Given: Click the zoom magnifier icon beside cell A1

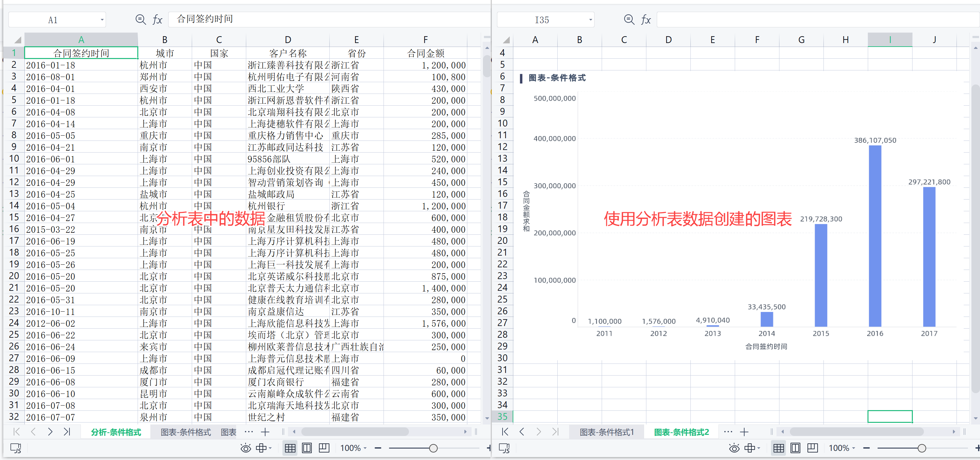Looking at the screenshot, I should pyautogui.click(x=141, y=19).
